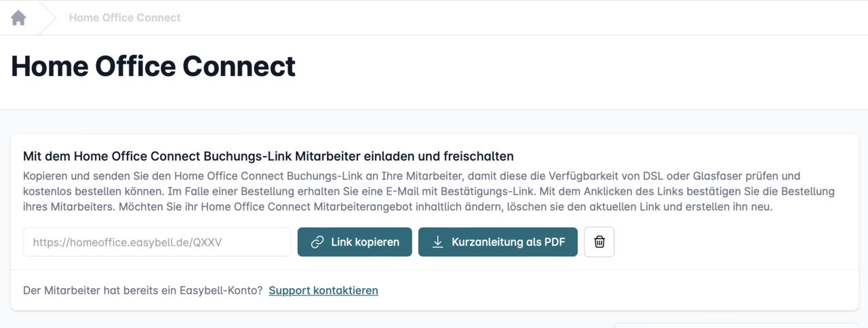Download the Kurzanleitung als PDF
This screenshot has width=868, height=328.
[x=498, y=242]
